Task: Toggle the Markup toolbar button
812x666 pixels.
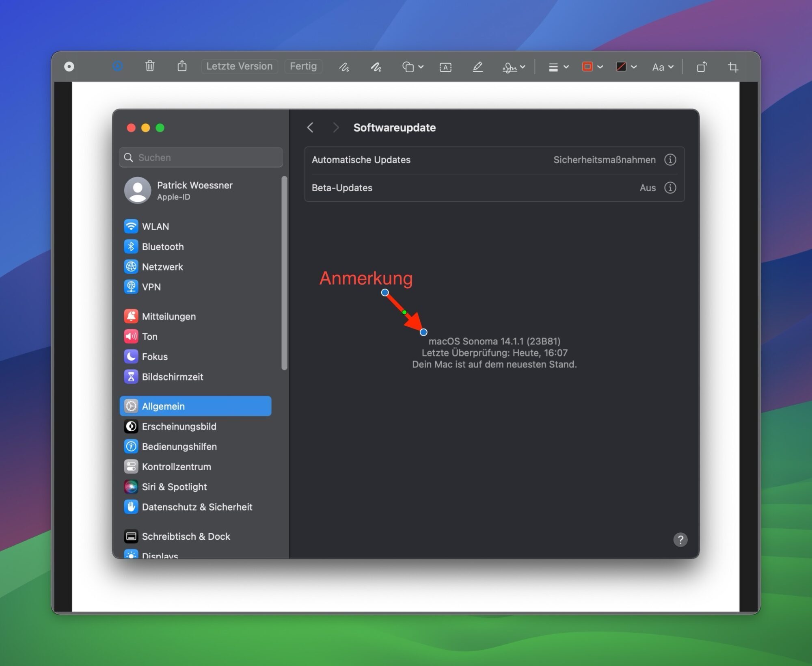Action: [117, 66]
